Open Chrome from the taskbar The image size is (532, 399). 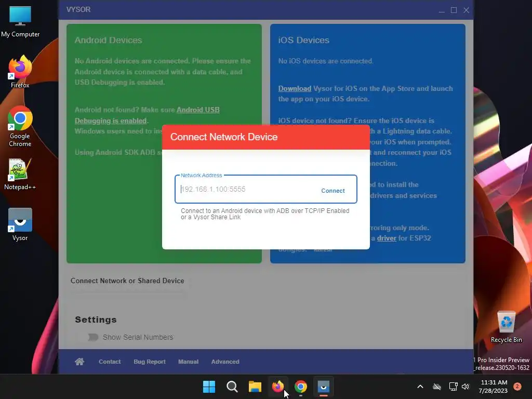coord(301,387)
